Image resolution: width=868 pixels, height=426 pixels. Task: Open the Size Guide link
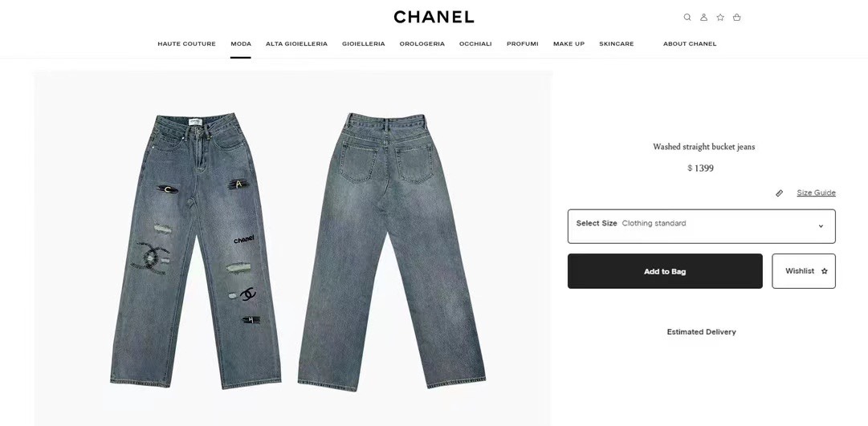tap(816, 193)
